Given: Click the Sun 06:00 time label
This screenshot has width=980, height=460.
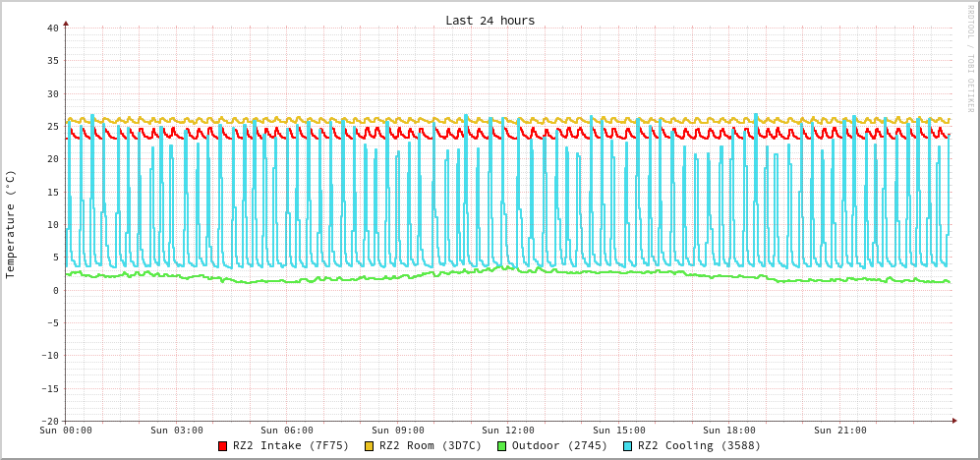Looking at the screenshot, I should click(x=287, y=431).
